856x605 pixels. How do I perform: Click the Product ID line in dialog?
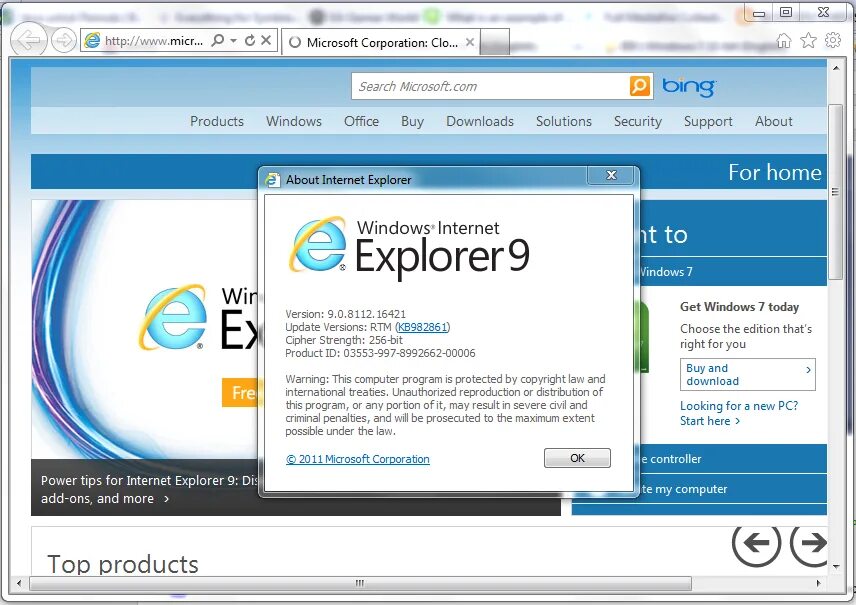pyautogui.click(x=380, y=353)
